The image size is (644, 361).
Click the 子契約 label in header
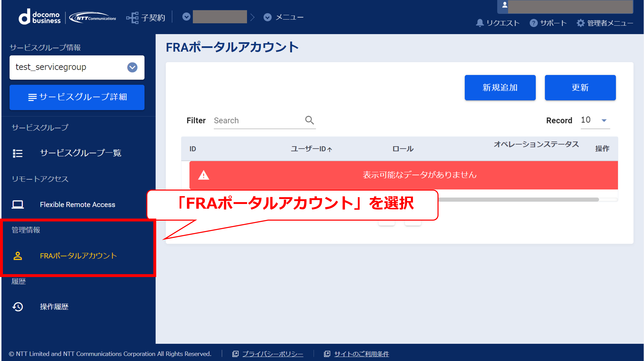coord(153,18)
